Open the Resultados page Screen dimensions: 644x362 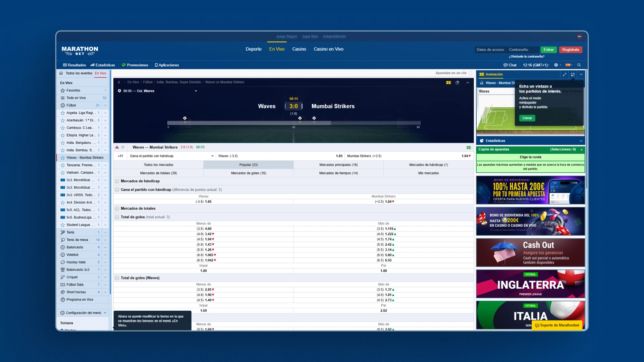[74, 65]
